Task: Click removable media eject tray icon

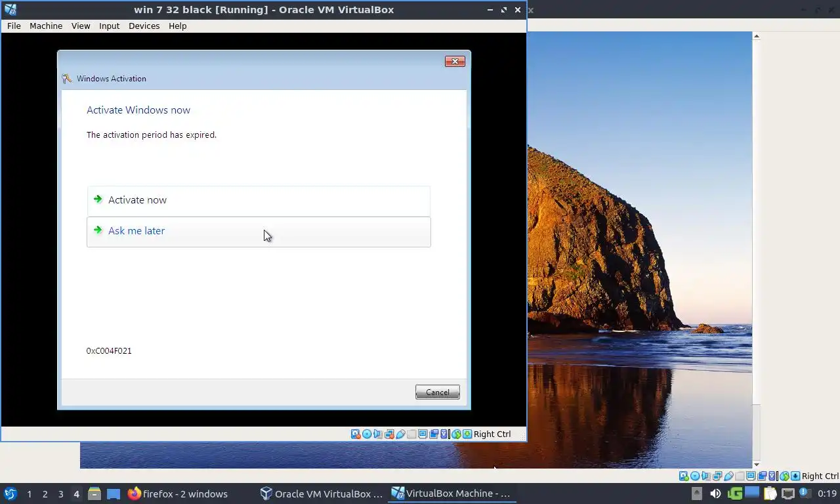Action: pyautogui.click(x=697, y=493)
